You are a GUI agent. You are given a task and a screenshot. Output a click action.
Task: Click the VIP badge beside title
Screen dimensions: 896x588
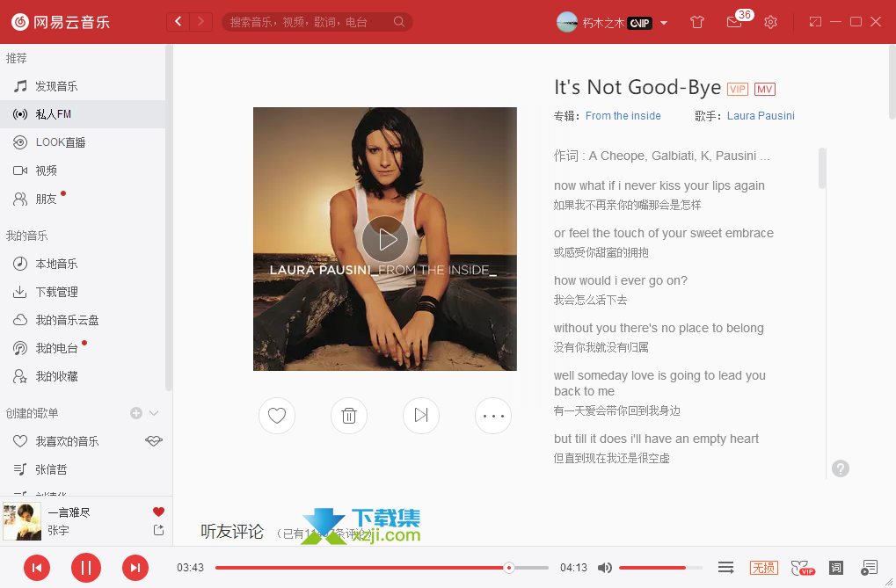[x=738, y=89]
